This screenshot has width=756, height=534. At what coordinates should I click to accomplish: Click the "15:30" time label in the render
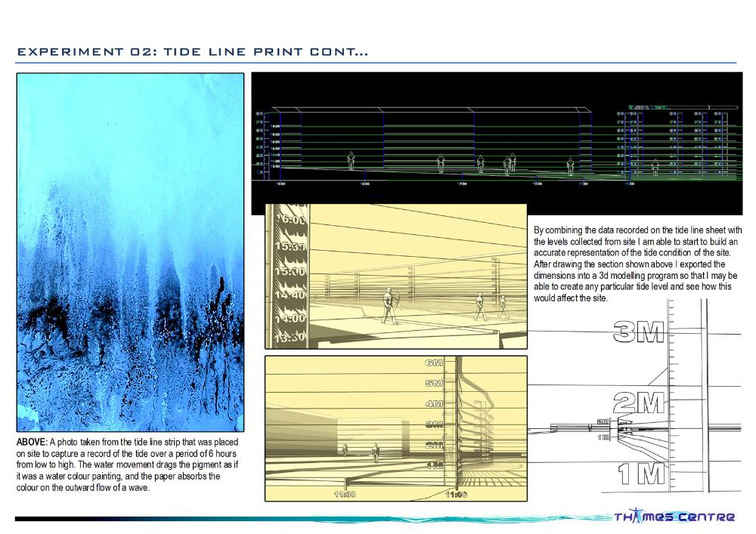290,246
